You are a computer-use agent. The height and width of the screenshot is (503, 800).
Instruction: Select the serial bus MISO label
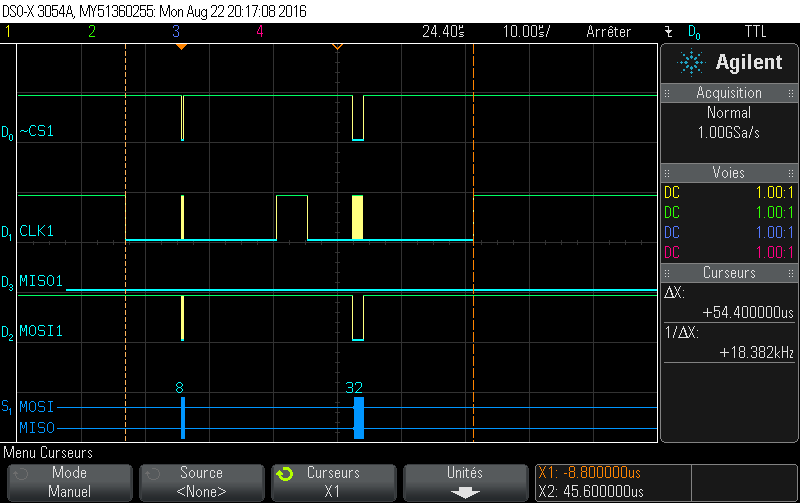37,427
